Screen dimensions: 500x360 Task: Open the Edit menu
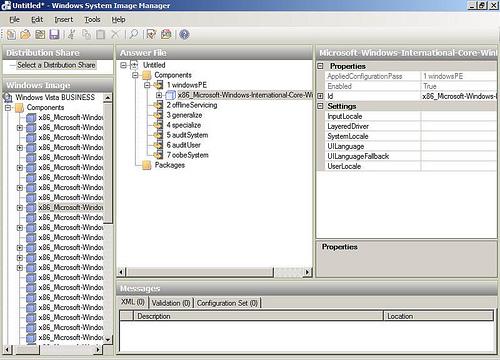(x=37, y=20)
